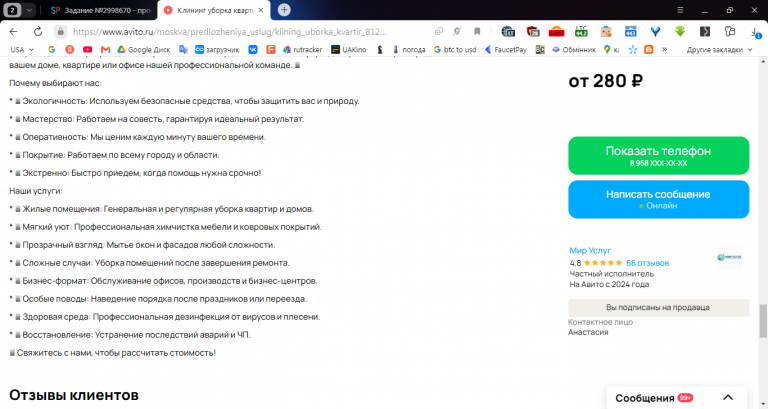Viewport: 768px width, 409px height.
Task: Open the 66 отзывов reviews link
Action: point(647,263)
